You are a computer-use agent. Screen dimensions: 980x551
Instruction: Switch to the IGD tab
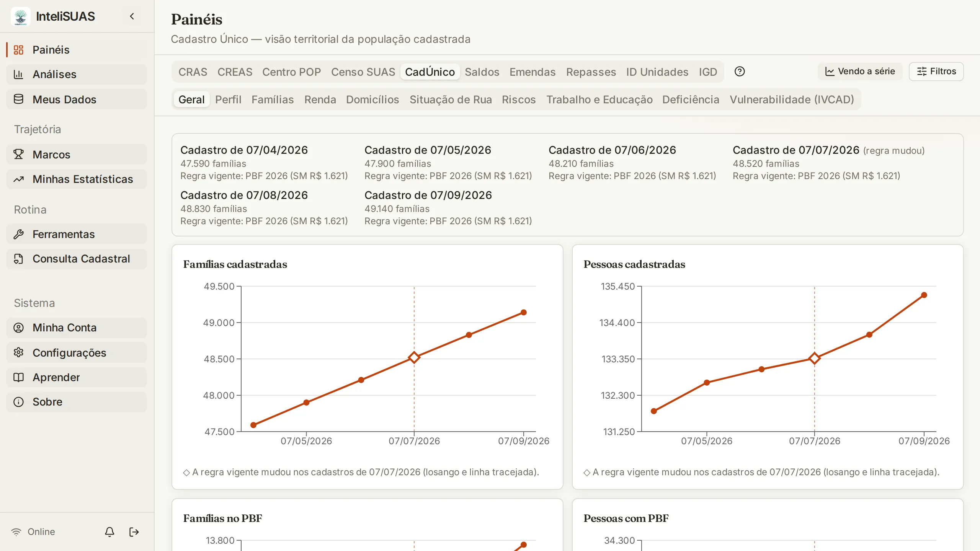[x=708, y=72]
